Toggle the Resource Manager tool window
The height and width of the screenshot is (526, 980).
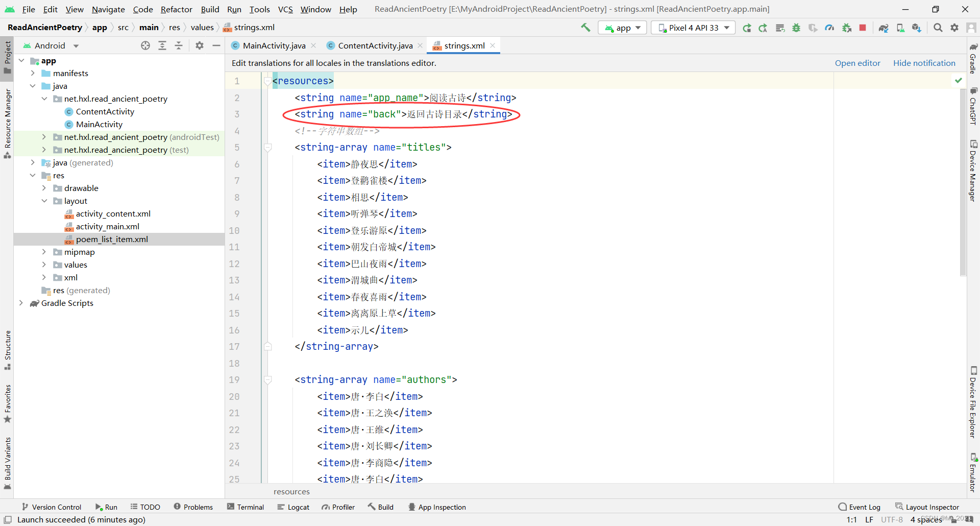tap(7, 123)
